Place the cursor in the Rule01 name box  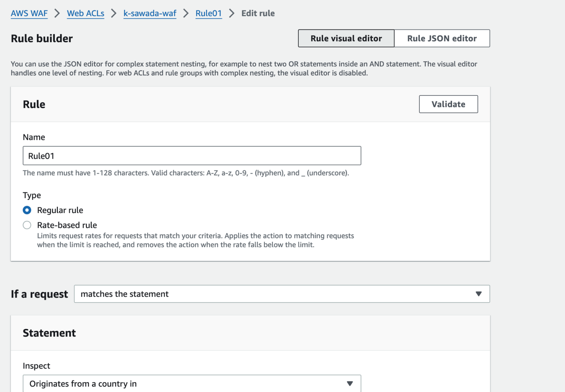(x=192, y=155)
